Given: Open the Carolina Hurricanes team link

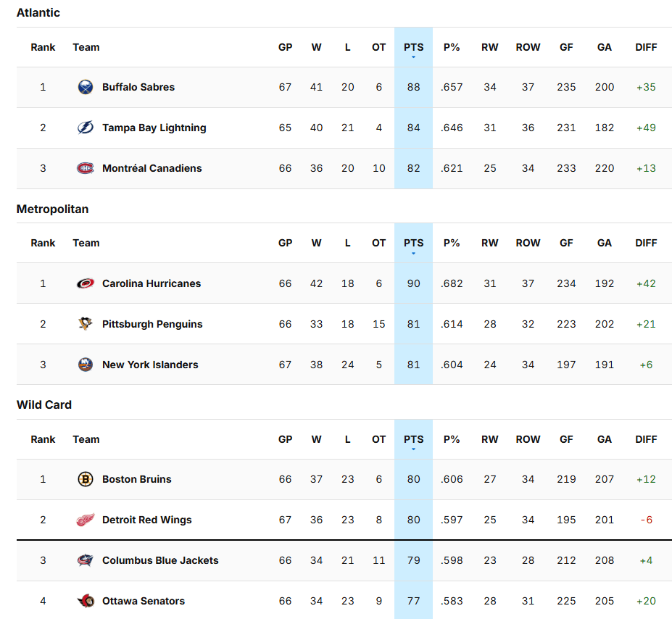Looking at the screenshot, I should [x=151, y=283].
